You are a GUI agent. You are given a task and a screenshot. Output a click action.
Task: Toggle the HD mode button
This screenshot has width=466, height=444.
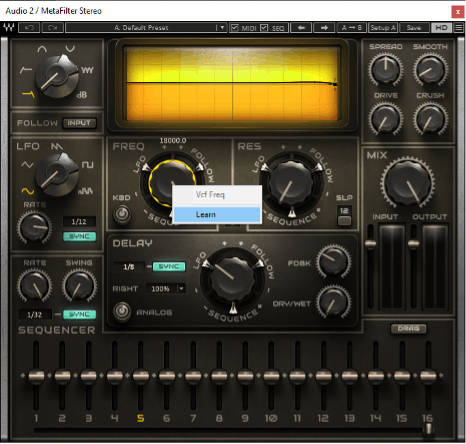pyautogui.click(x=441, y=28)
